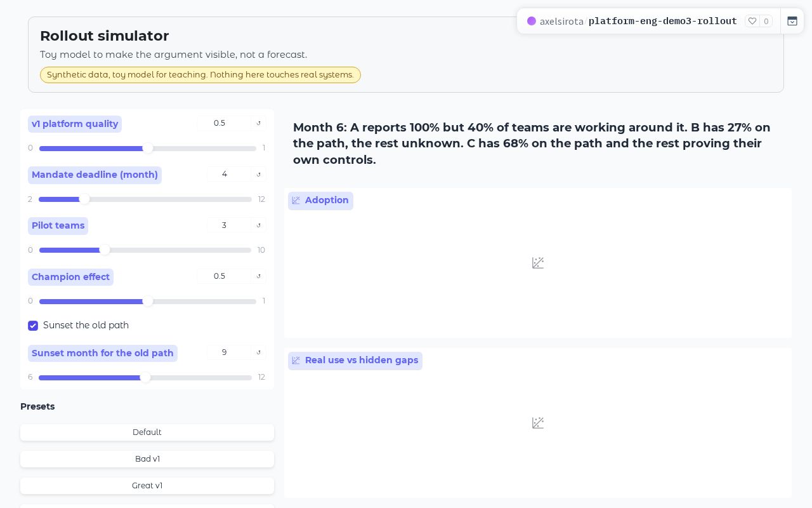Viewport: 812px width, 508px height.
Task: Click the Real use vs hidden gaps label icon
Action: pyautogui.click(x=296, y=360)
